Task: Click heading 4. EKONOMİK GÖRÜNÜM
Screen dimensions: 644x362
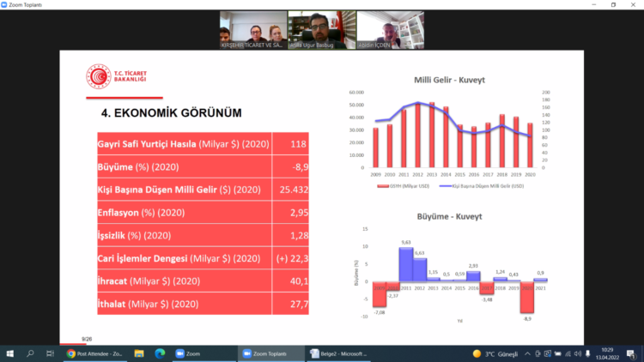Action: click(171, 113)
